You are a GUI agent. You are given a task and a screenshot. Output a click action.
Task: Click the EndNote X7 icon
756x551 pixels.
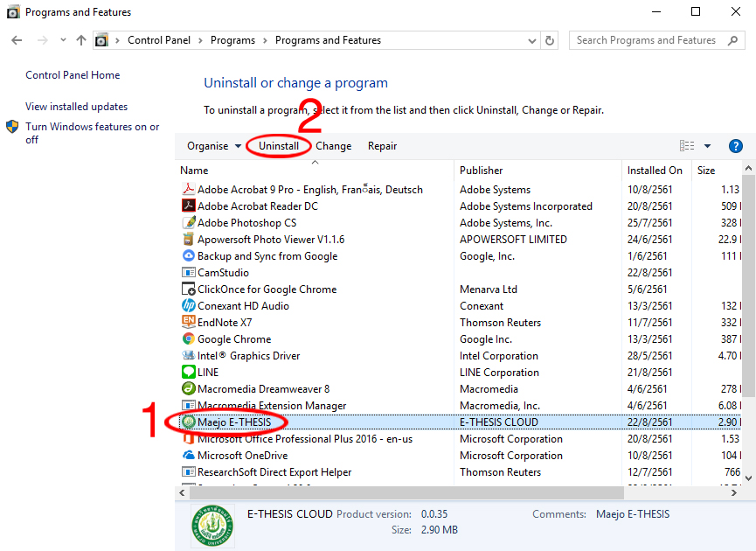[189, 323]
